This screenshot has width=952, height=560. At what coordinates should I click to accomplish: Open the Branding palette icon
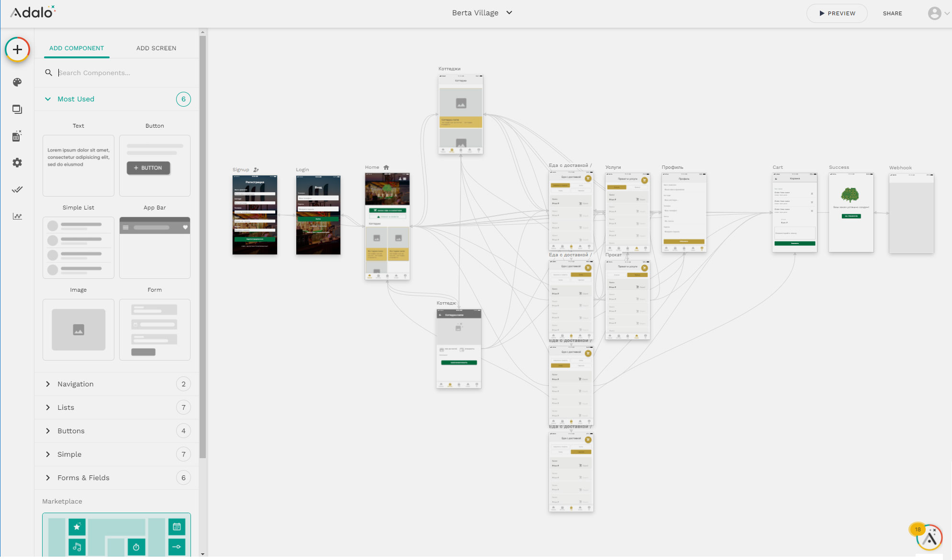(x=17, y=82)
